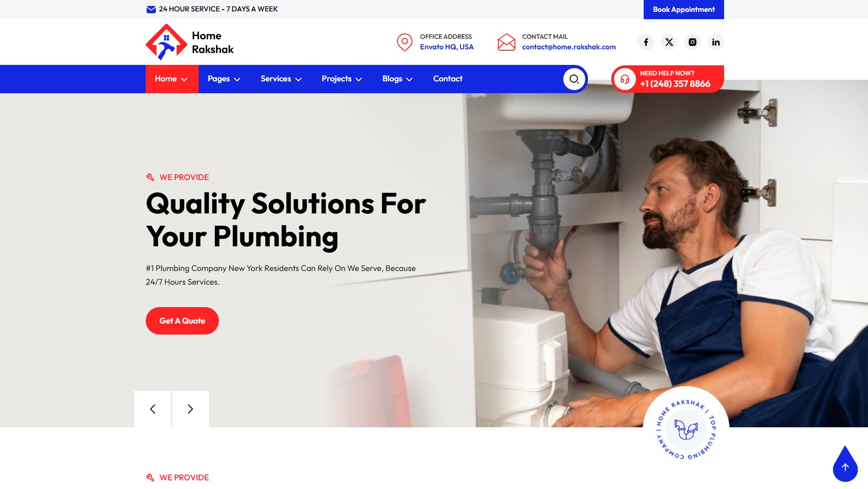Click the search magnifier icon in navbar
The image size is (868, 489).
(574, 79)
